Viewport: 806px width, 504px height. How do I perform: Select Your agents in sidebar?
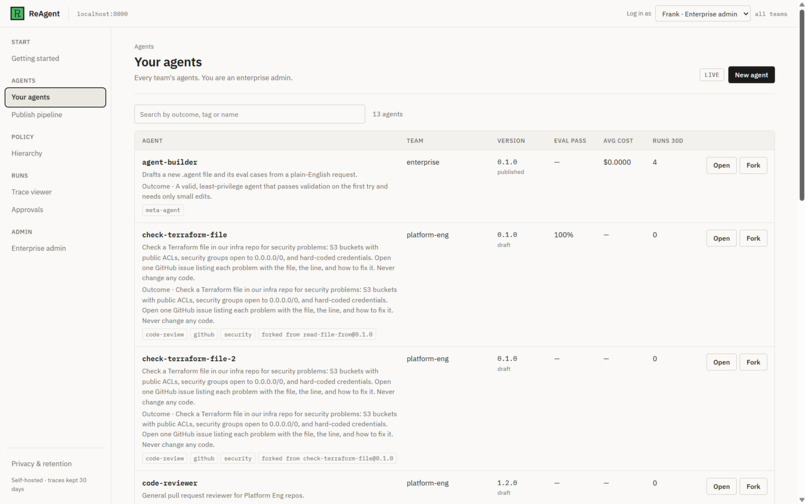[x=56, y=97]
